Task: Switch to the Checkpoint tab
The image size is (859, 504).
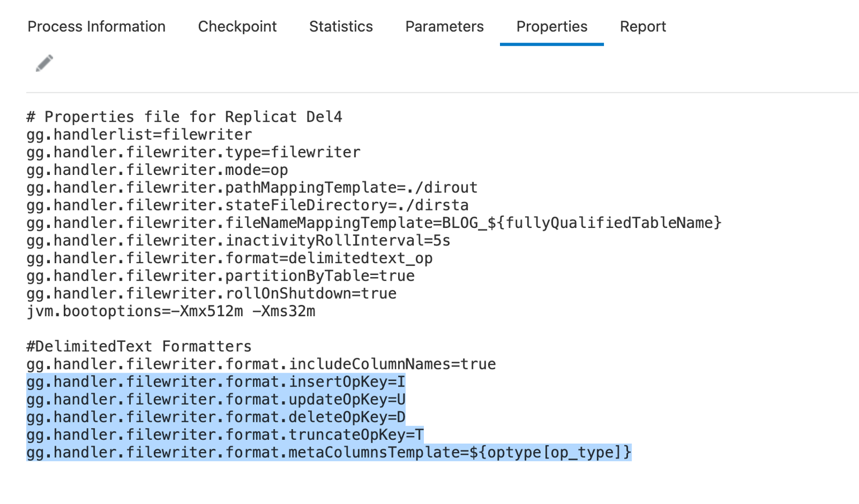Action: (237, 27)
